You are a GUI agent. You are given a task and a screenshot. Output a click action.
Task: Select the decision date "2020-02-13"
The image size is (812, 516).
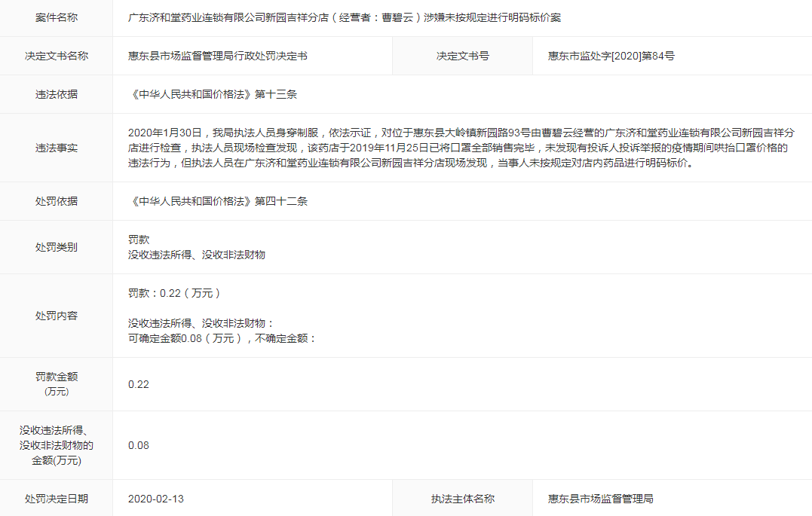click(x=156, y=499)
